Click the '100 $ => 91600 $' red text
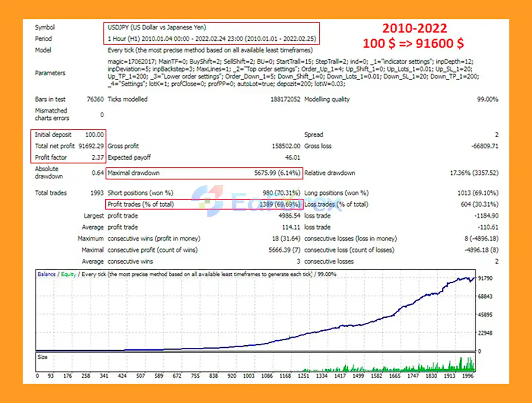Screen dimensions: 532x403 click(x=413, y=43)
